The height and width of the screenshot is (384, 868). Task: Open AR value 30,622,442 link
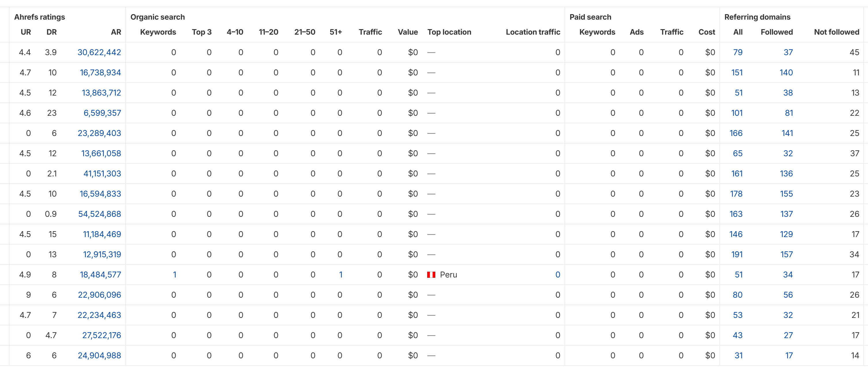tap(99, 52)
